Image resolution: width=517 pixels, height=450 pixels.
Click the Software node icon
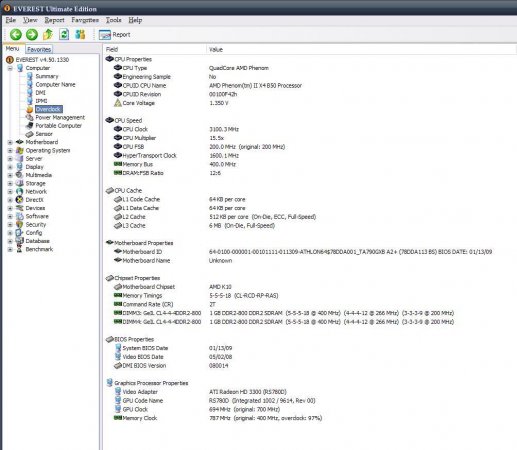20,216
